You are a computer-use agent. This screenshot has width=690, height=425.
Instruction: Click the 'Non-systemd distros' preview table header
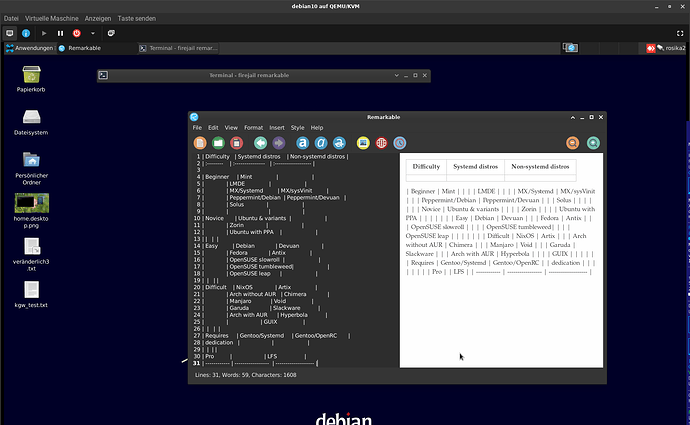[x=540, y=167]
